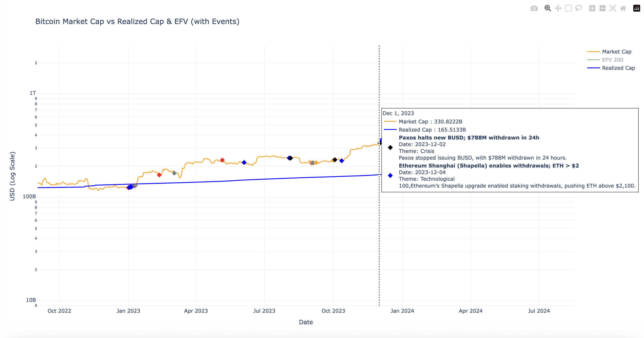
Task: Toggle Market Cap trace in legend
Action: 616,52
